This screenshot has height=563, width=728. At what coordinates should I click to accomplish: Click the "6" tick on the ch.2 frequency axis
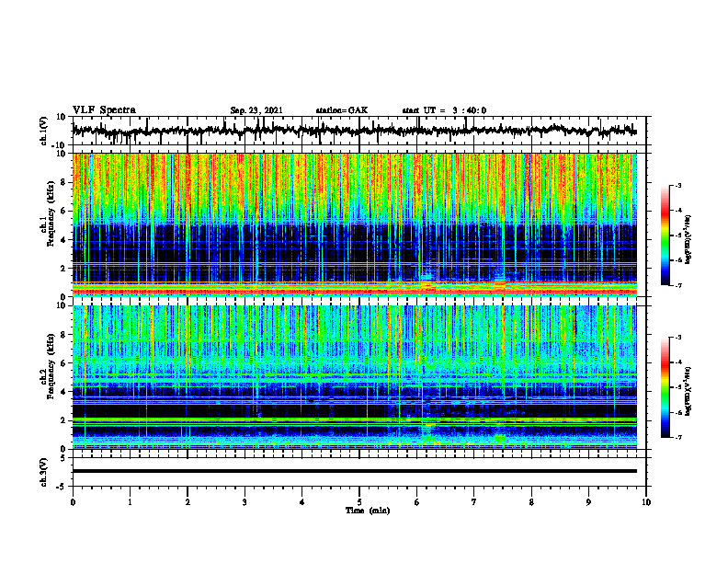tap(64, 363)
